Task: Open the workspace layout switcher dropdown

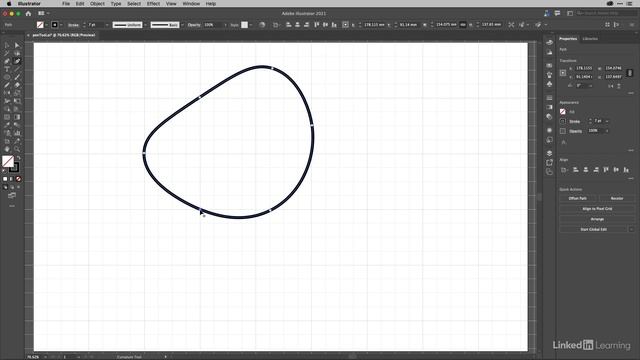Action: [44, 13]
